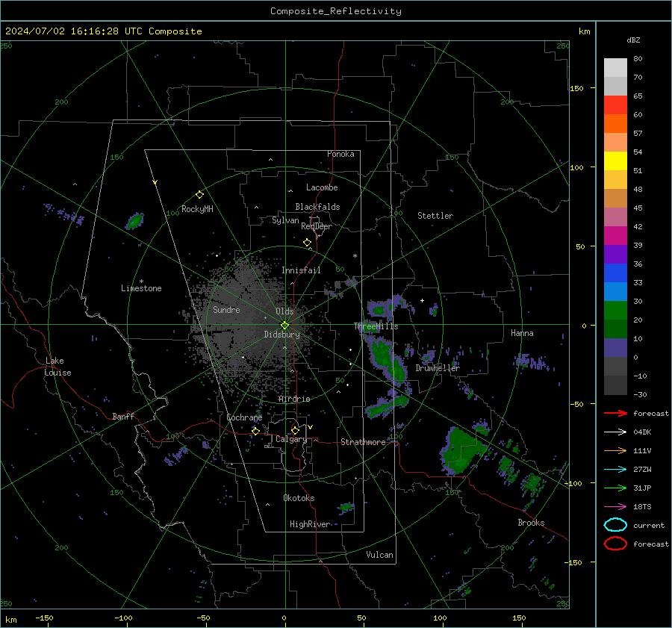Click the Lake Louise label
The width and height of the screenshot is (672, 628).
point(57,367)
